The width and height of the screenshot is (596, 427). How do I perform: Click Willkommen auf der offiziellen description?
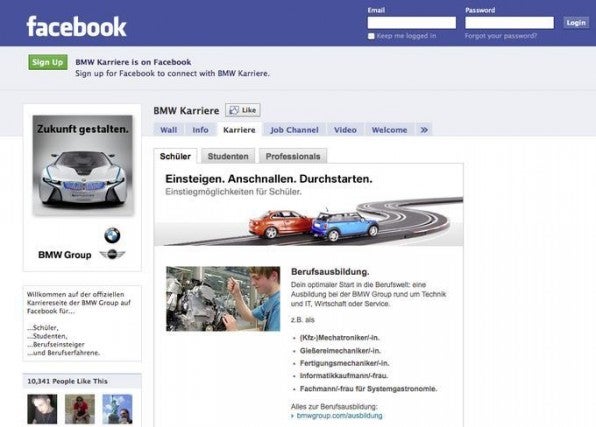[x=79, y=302]
